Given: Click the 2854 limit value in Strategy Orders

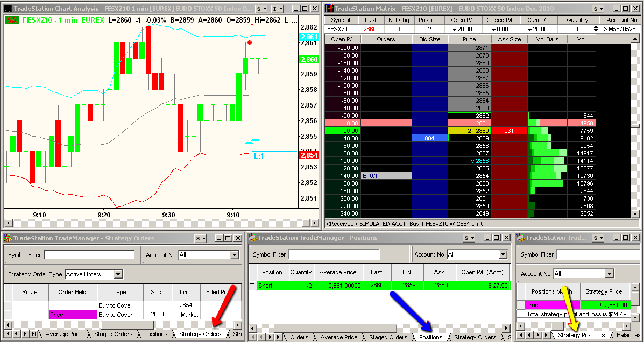Looking at the screenshot, I should point(186,305).
